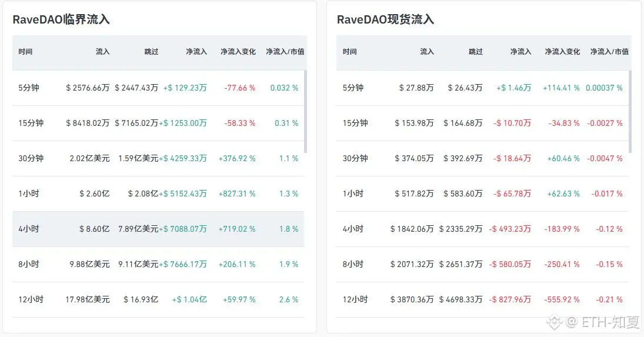
Task: Select the 1小时 row in RaveDAO现货流入
Action: [x=483, y=193]
